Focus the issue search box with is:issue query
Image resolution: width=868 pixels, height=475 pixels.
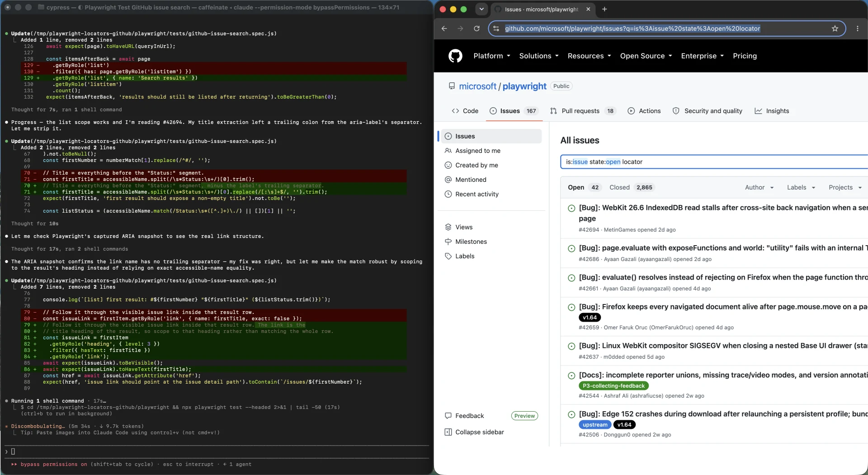point(714,162)
